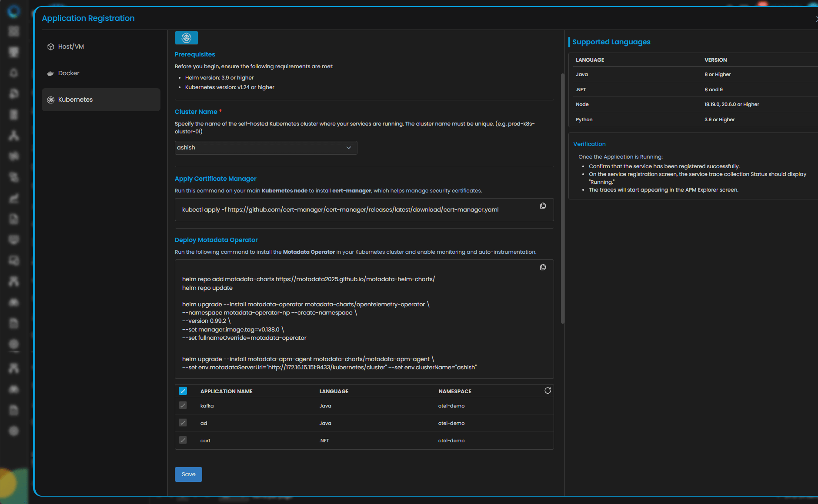Toggle the ad application checkbox

[183, 423]
